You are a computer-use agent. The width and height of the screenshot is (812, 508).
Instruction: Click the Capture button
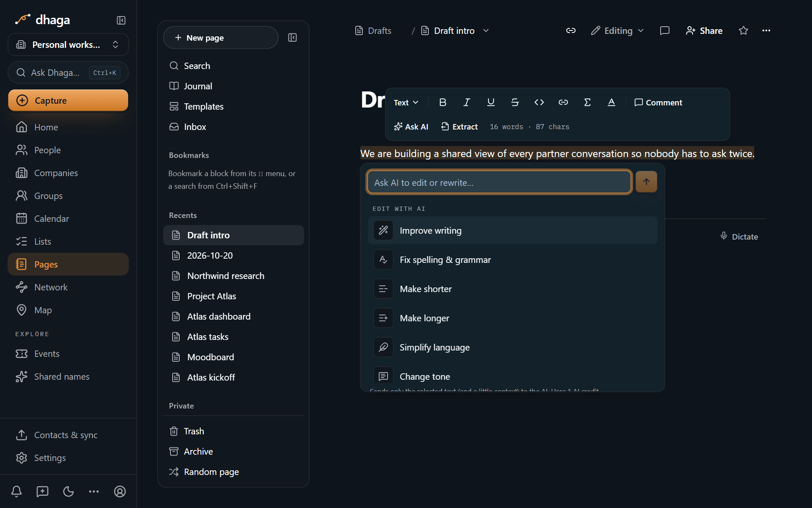(68, 100)
